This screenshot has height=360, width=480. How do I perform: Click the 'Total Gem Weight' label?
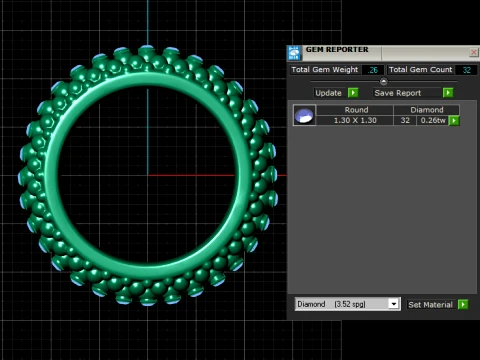(x=325, y=70)
